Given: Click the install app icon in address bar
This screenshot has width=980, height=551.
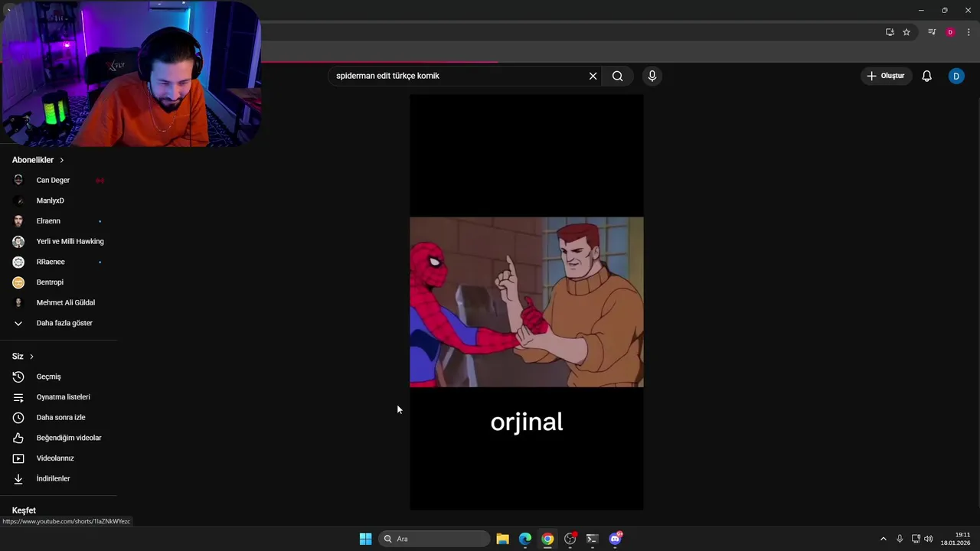Looking at the screenshot, I should [x=890, y=32].
